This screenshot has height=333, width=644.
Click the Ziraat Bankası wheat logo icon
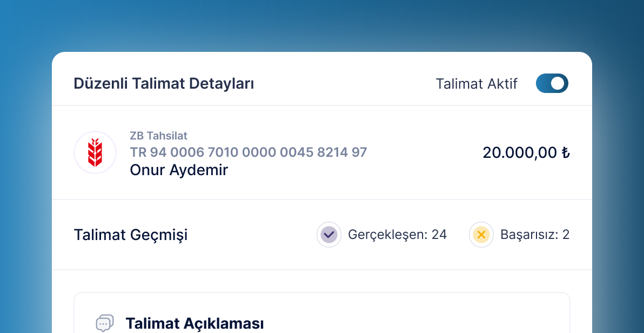95,152
